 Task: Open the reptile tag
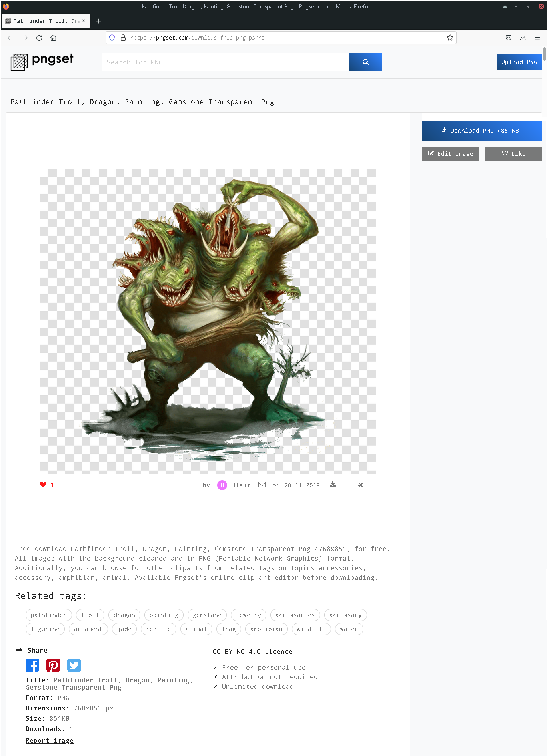click(158, 629)
